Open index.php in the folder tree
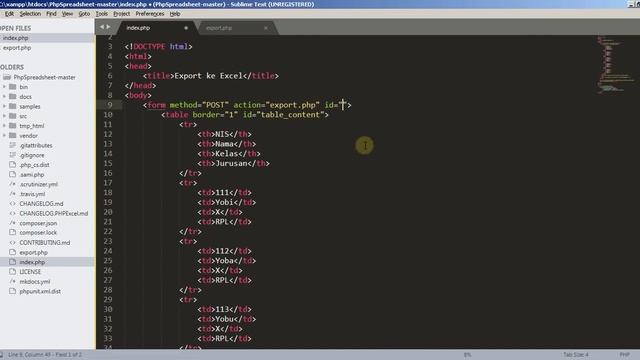Screen dimensions: 640x360 coord(32,262)
